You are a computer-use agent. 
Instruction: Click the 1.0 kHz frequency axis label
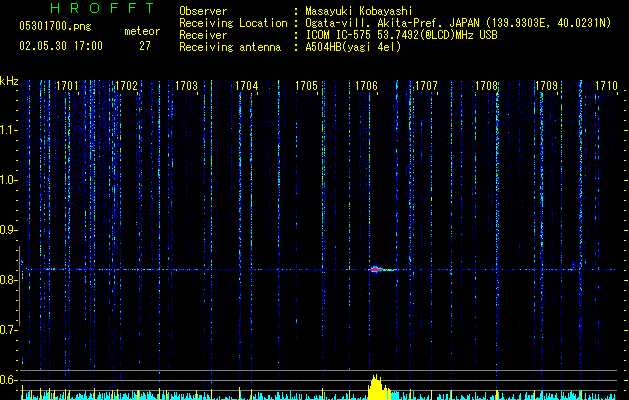[x=8, y=180]
